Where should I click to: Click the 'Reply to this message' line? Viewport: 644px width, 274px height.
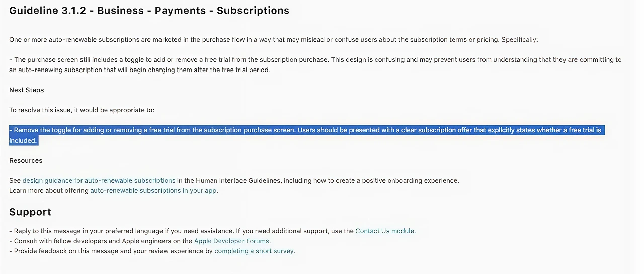pos(212,231)
